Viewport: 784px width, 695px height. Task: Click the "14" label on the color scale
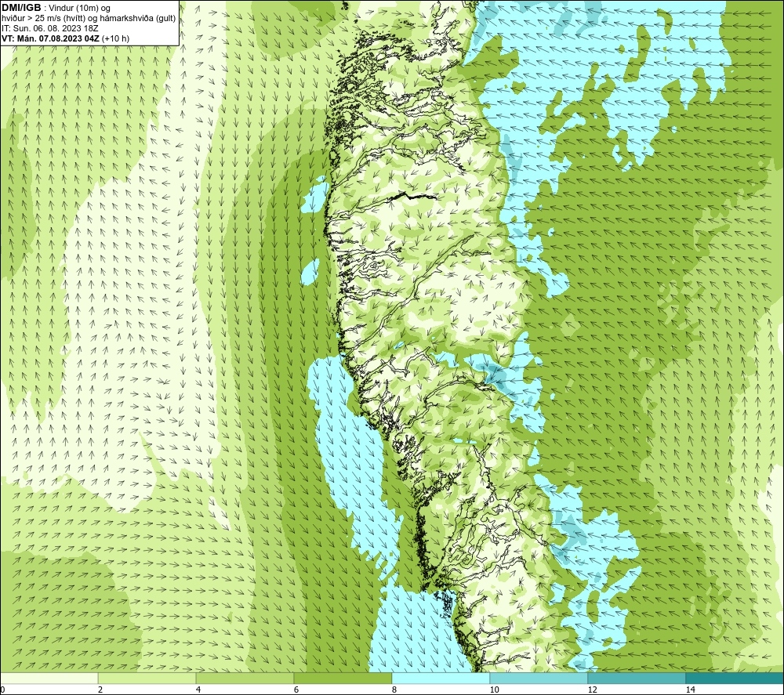pos(691,690)
